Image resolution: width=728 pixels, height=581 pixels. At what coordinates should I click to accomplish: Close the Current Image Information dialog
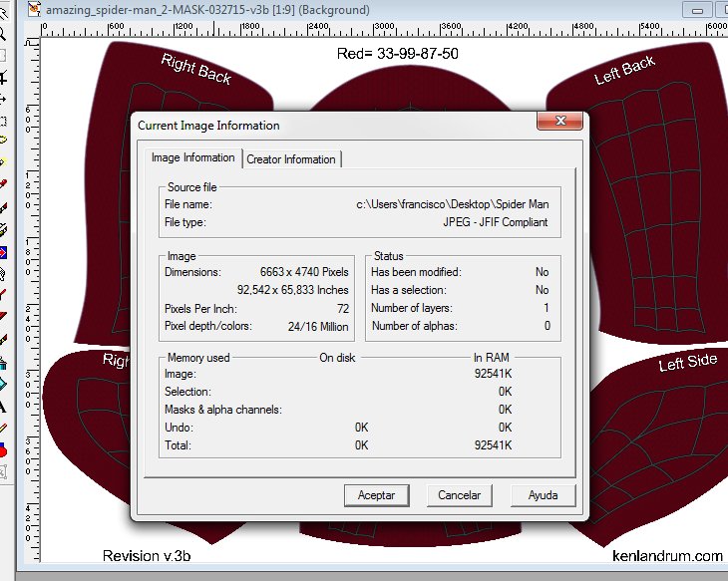559,121
